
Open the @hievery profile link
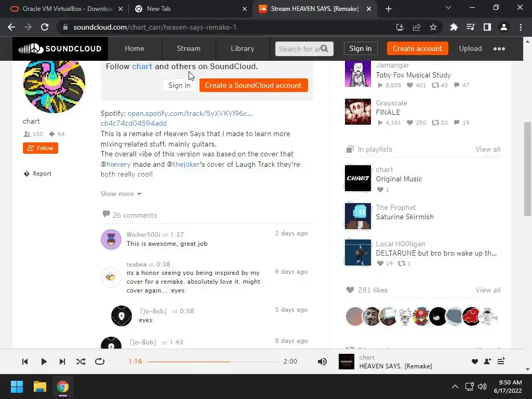118,164
